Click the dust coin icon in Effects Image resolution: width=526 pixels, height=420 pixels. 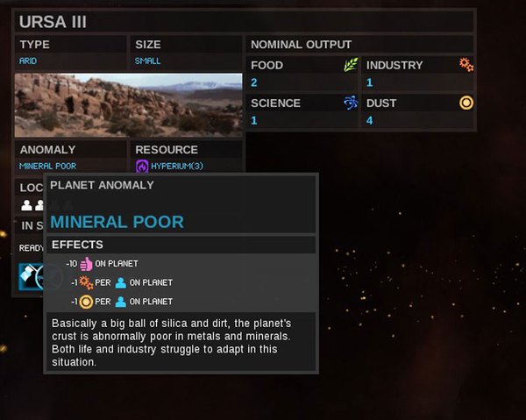pos(86,302)
